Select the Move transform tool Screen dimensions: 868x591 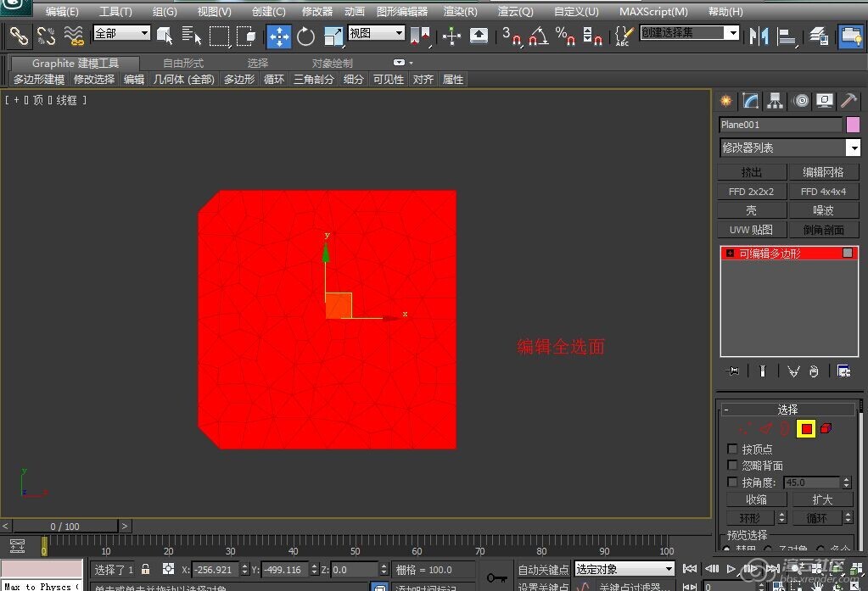(x=279, y=36)
